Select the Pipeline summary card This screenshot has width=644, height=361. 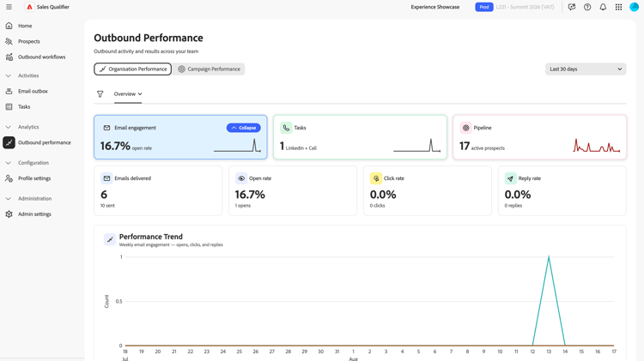(x=540, y=137)
